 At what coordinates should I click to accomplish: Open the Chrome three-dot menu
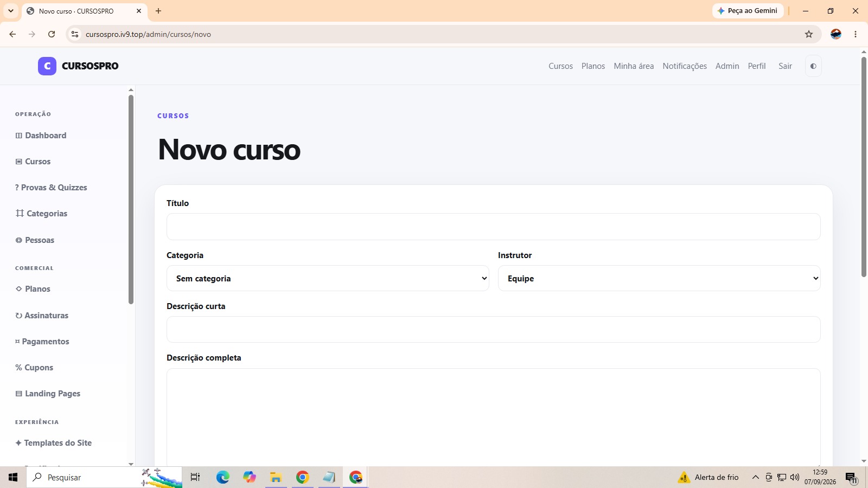pyautogui.click(x=856, y=34)
